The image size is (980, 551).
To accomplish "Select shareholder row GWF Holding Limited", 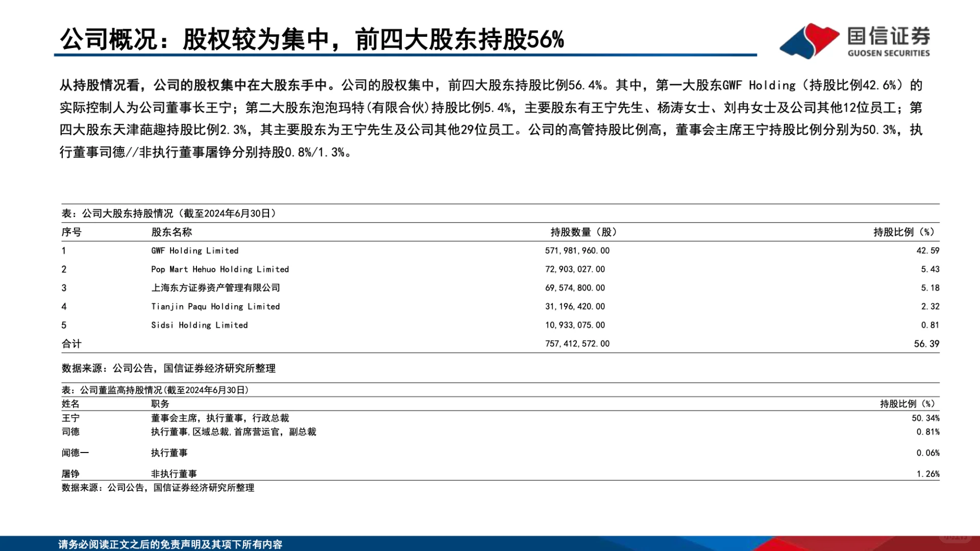I will (195, 251).
